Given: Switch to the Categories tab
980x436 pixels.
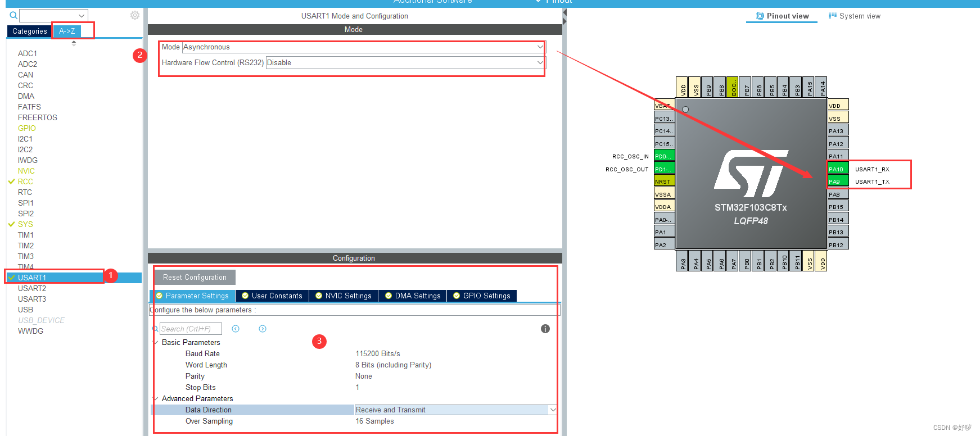Looking at the screenshot, I should (30, 31).
